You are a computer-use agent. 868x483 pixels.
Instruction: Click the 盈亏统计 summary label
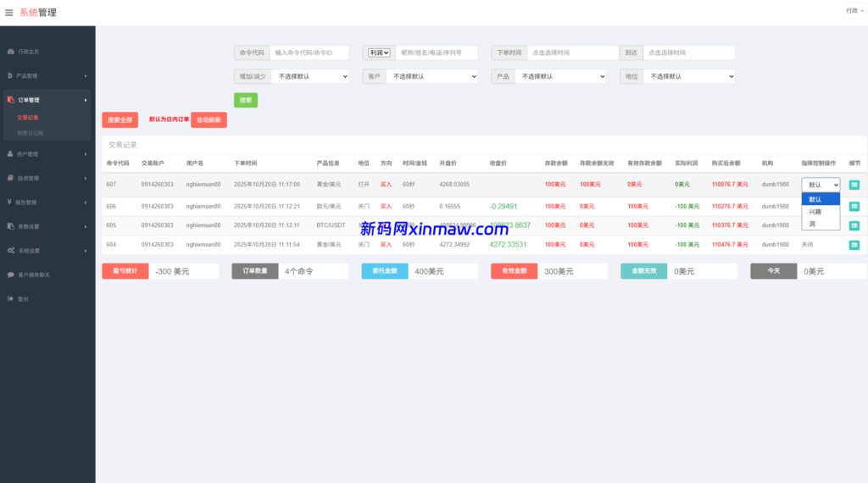click(125, 271)
